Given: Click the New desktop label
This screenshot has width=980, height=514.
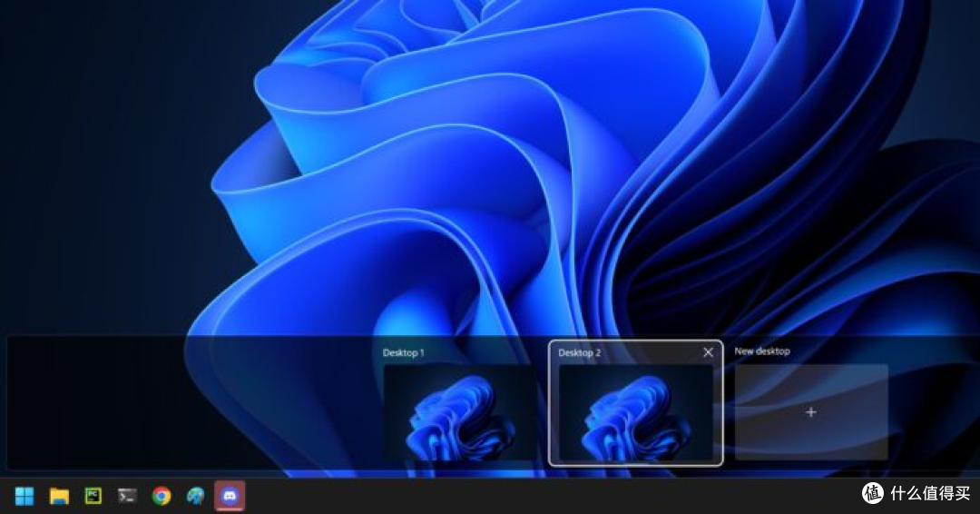Looking at the screenshot, I should 762,351.
